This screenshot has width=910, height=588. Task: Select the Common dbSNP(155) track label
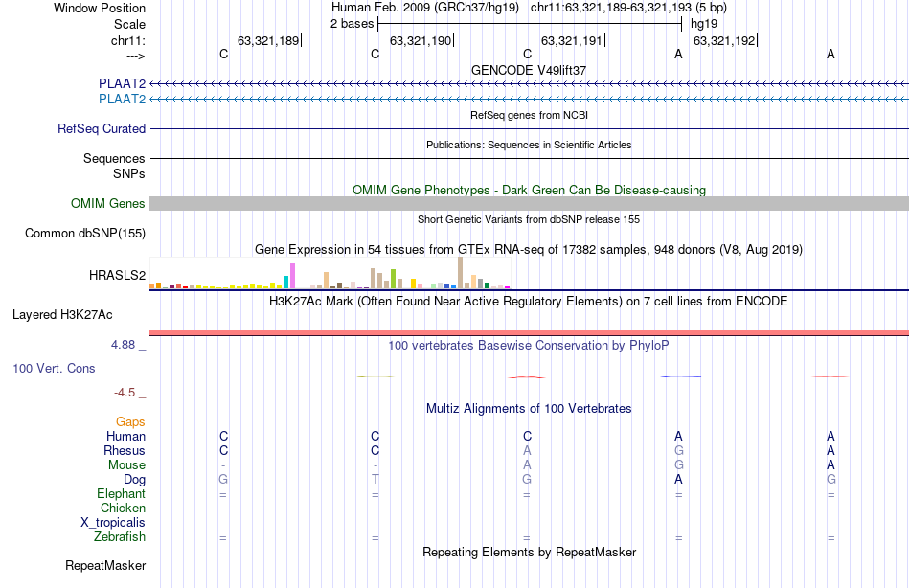coord(85,234)
